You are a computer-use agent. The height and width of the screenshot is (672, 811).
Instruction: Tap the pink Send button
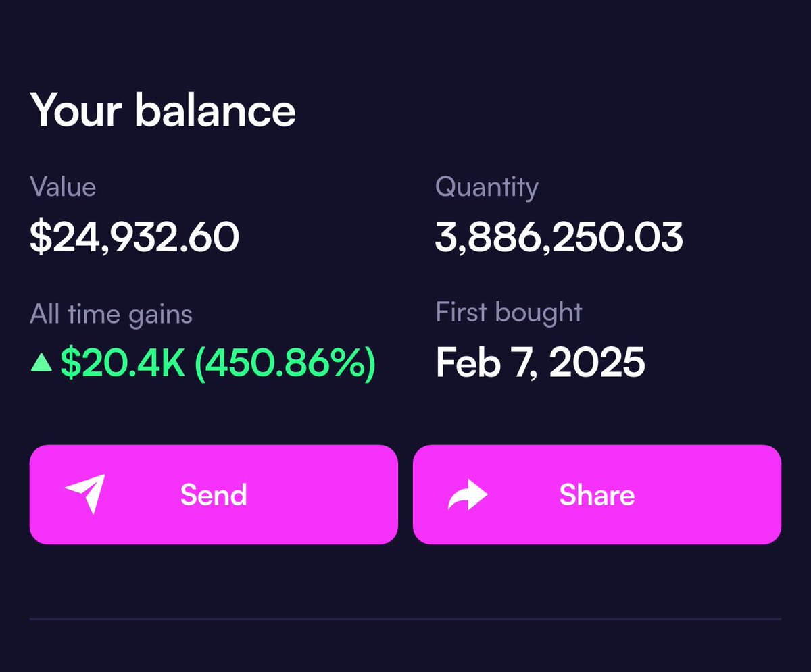(214, 494)
